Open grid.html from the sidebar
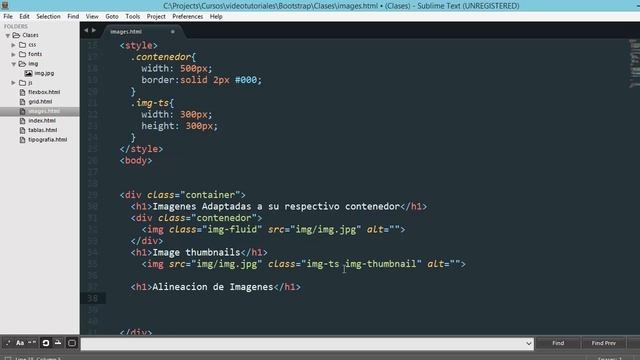 [x=40, y=102]
